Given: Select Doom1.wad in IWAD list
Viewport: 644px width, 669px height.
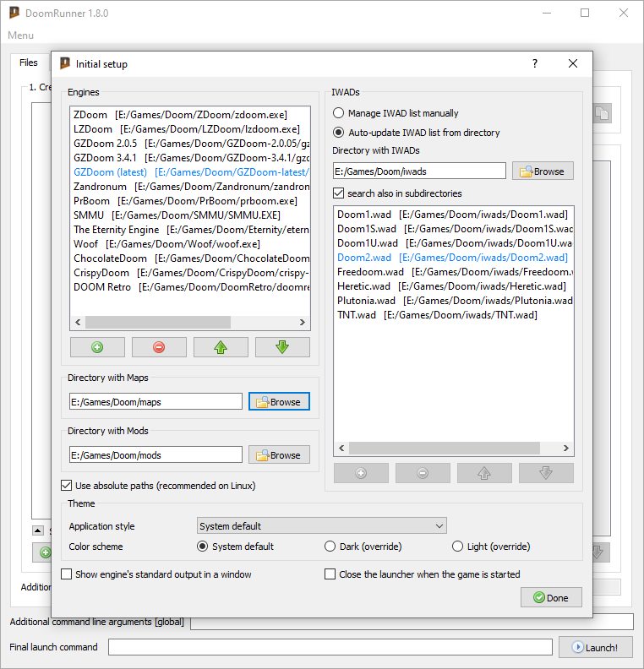Looking at the screenshot, I should [454, 215].
